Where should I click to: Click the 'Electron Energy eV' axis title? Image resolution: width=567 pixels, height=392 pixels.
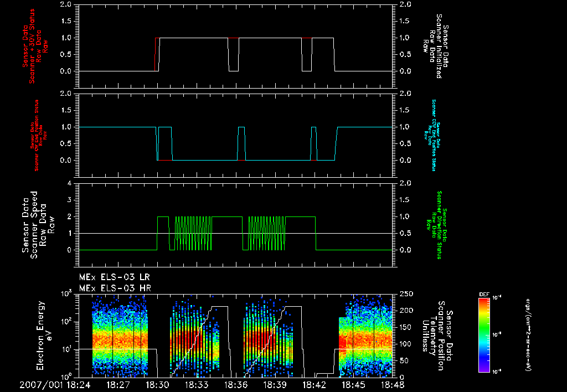pos(45,336)
